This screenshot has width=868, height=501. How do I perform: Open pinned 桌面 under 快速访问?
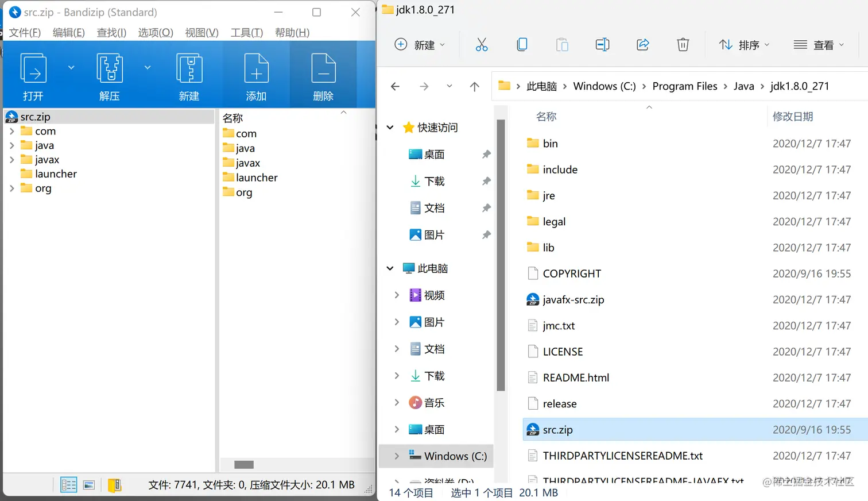tap(427, 154)
